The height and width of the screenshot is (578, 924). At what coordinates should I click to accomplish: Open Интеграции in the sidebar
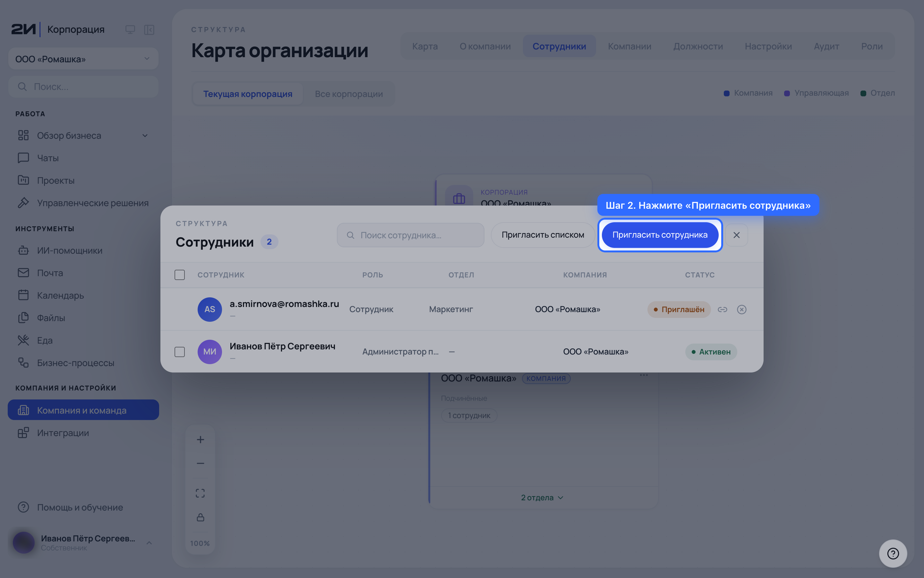pos(83,433)
